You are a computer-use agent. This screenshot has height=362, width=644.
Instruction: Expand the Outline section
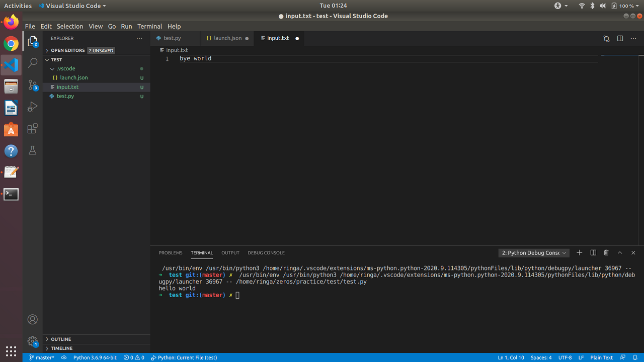tap(97, 339)
